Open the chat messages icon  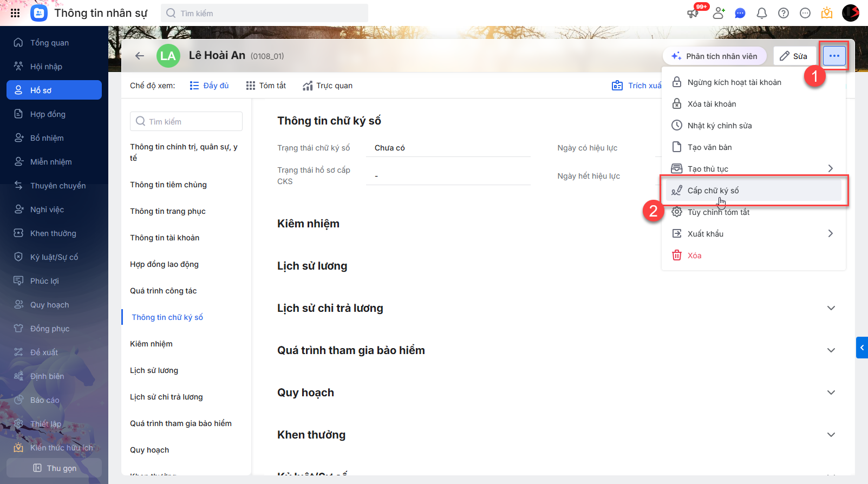coord(740,13)
